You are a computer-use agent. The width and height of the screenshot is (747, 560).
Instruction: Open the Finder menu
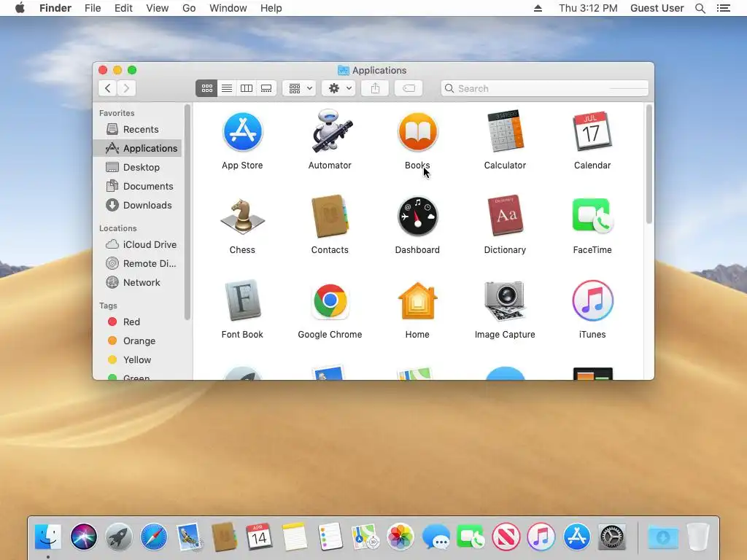[55, 8]
